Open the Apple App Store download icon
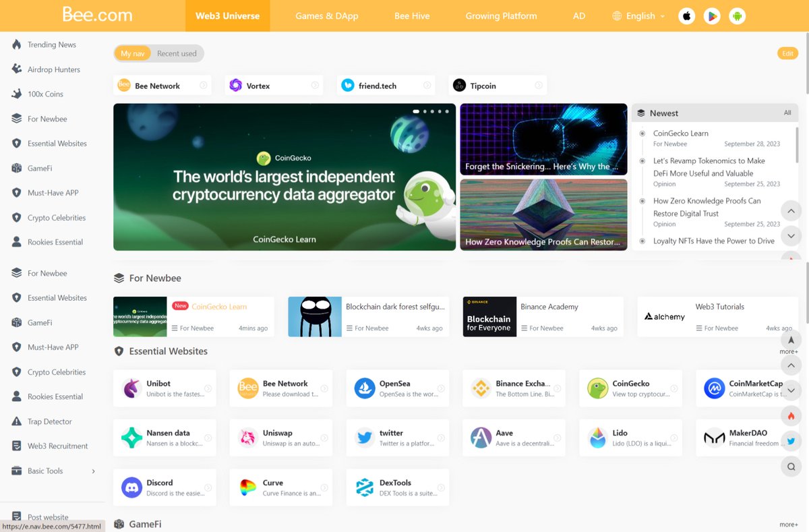 [686, 16]
